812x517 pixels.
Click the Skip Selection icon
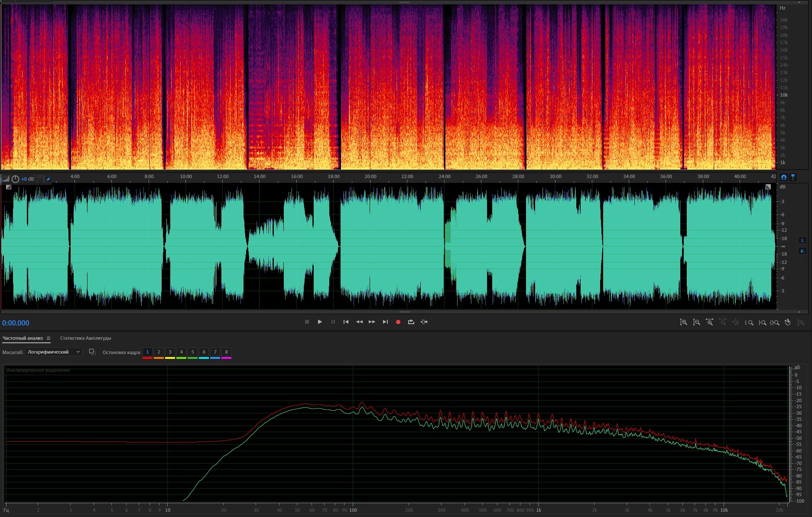424,322
